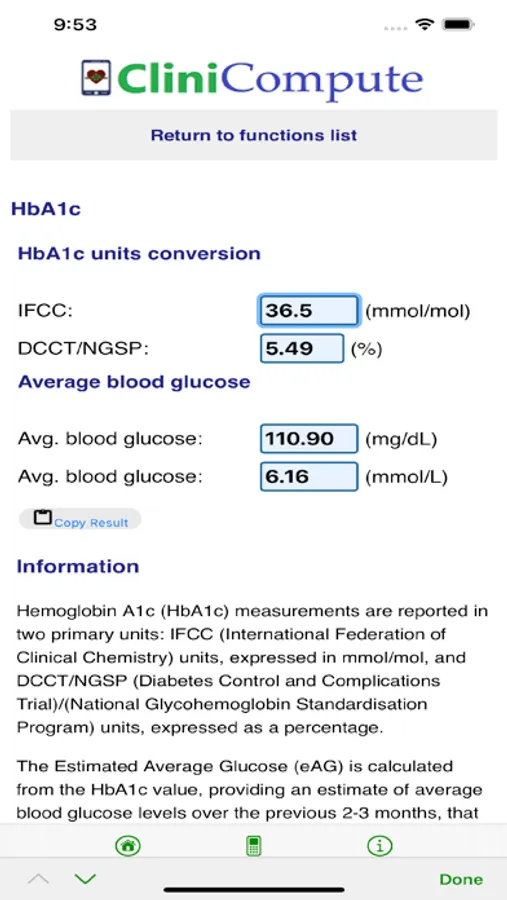Screen dimensions: 507x900
Task: Tap the battery status icon
Action: pyautogui.click(x=458, y=24)
